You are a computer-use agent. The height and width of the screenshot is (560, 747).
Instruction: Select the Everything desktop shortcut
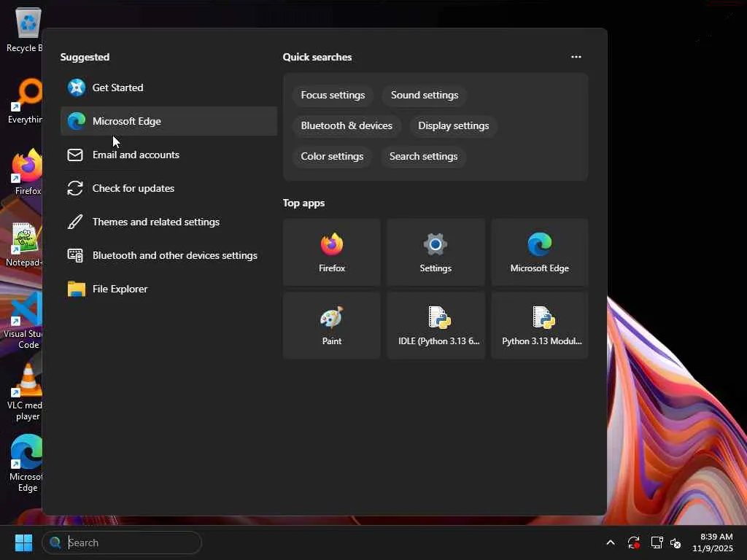tap(26, 101)
